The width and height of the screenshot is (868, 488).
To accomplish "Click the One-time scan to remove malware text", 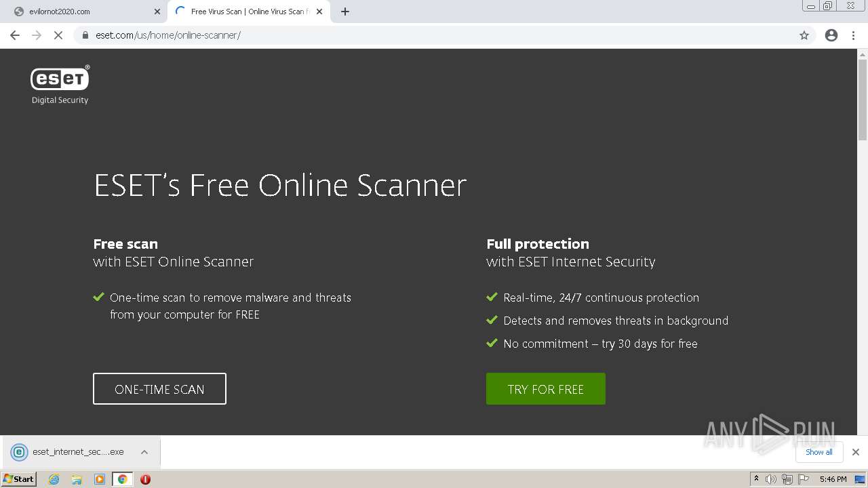I will coord(231,306).
